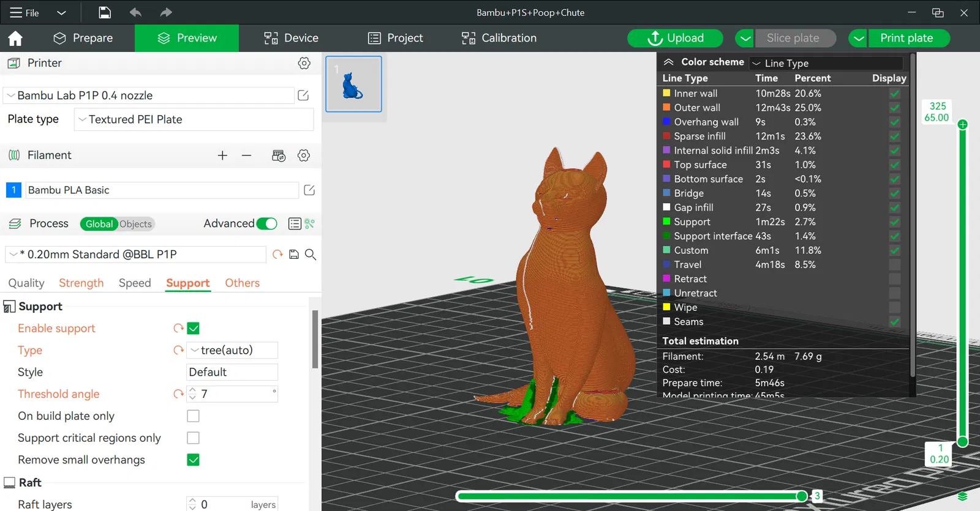Open the Plate type dropdown
Screen dimensions: 980x511
click(194, 119)
